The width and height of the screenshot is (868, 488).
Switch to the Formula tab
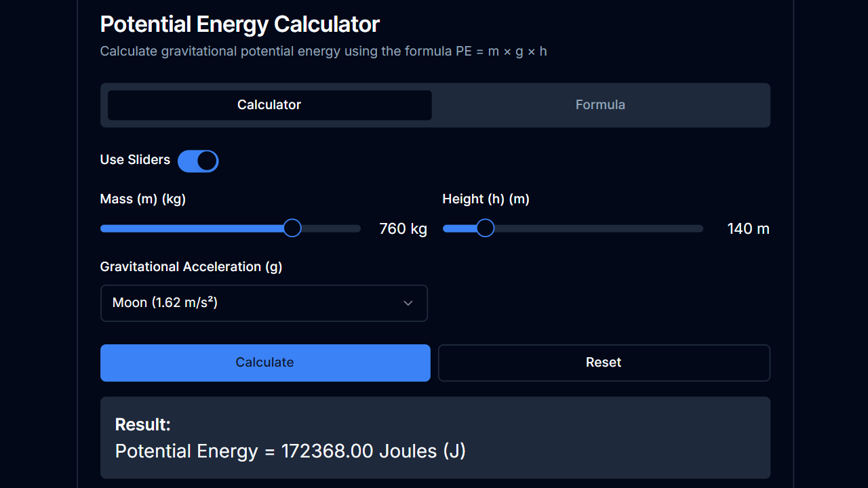[600, 104]
